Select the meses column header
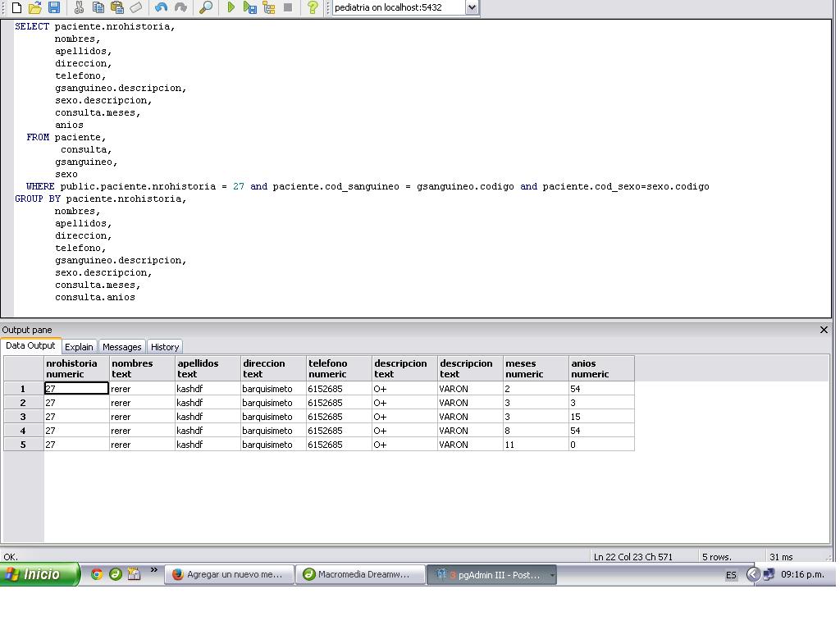Viewport: 840px width, 630px height. point(536,368)
